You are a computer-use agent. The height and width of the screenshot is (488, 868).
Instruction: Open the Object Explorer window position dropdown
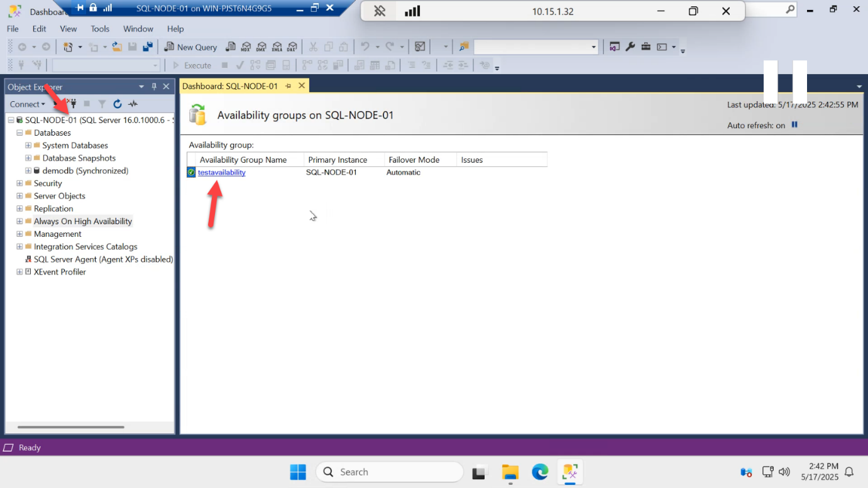pos(141,87)
